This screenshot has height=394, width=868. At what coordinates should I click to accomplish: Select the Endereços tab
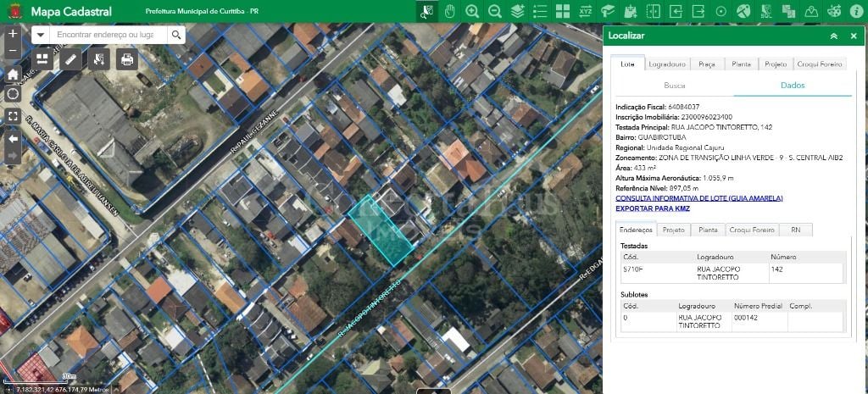[636, 230]
